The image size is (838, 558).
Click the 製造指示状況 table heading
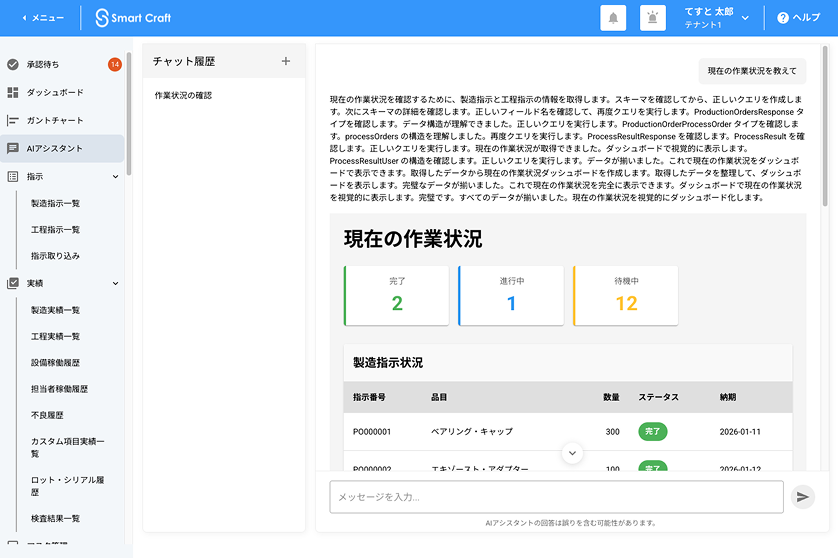(x=388, y=363)
